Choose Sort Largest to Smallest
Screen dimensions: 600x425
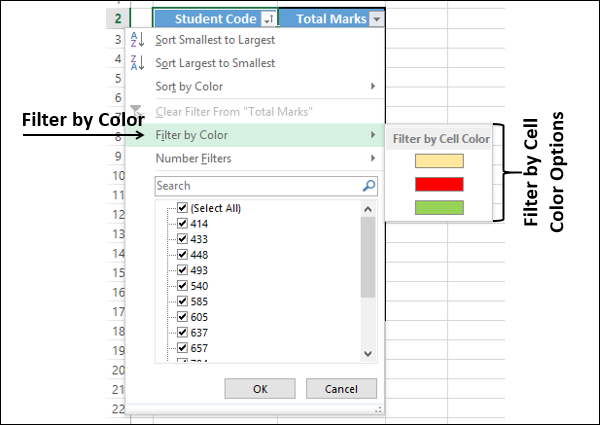coord(215,63)
